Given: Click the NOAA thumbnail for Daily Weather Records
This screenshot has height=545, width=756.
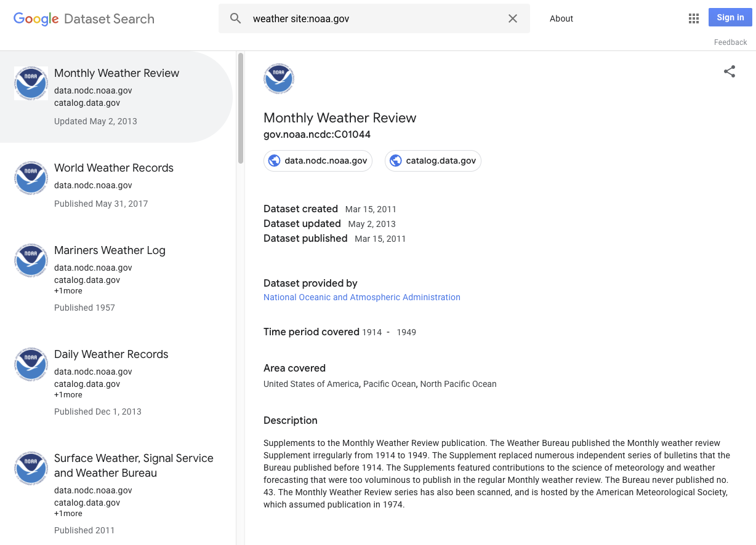Looking at the screenshot, I should [31, 364].
